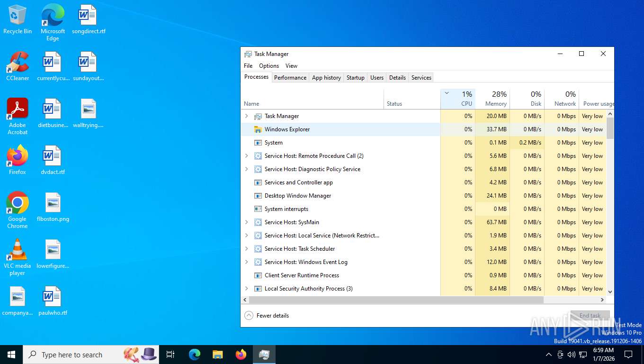Switch to the Performance tab
644x364 pixels.
[290, 78]
